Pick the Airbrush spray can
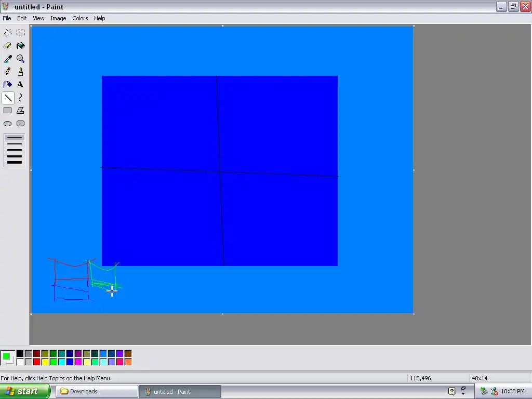 coord(8,85)
